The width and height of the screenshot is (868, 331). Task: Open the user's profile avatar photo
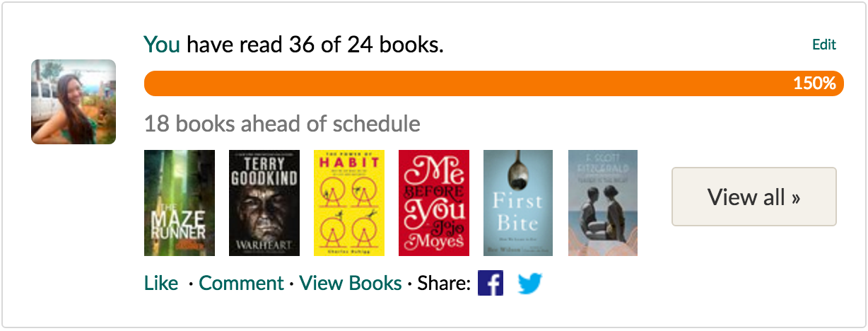(x=74, y=102)
